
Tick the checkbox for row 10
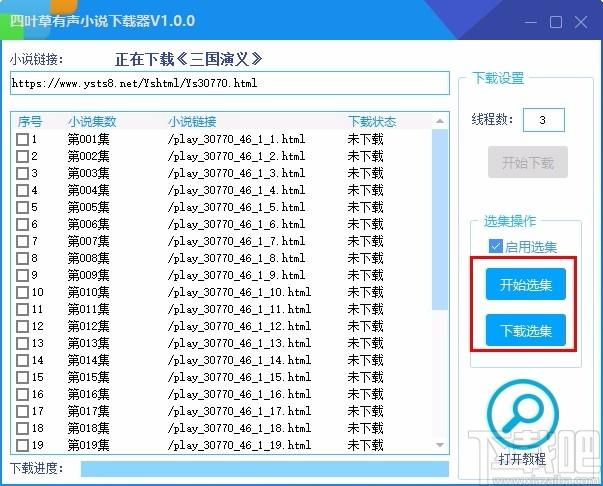[22, 292]
